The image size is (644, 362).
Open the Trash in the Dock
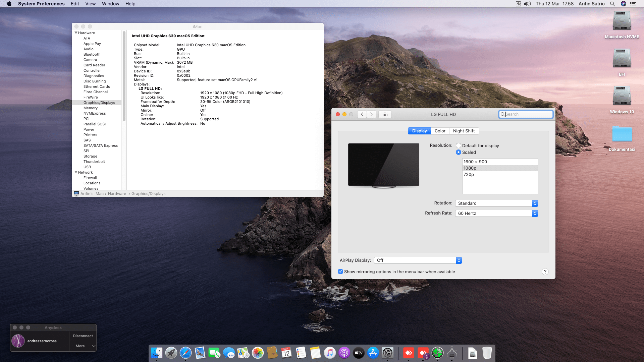[487, 353]
